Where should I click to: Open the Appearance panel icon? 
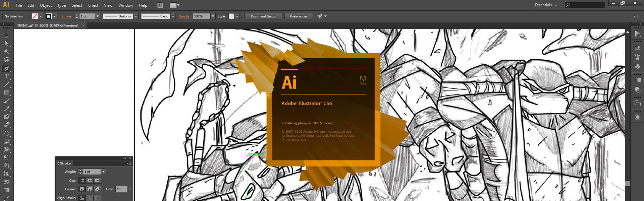(x=638, y=117)
